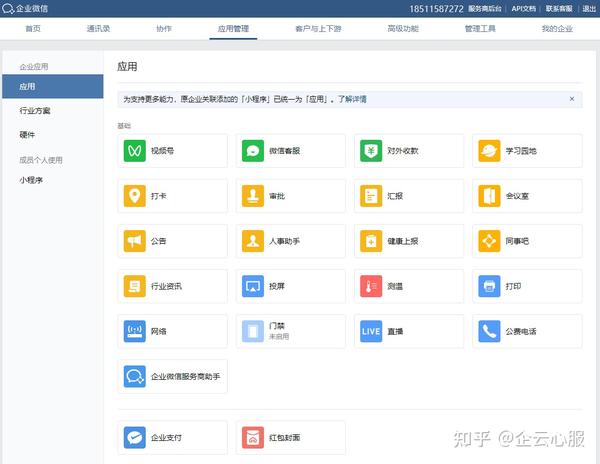Select the 应用管理 tab
Viewport: 600px width, 464px height.
[x=233, y=29]
